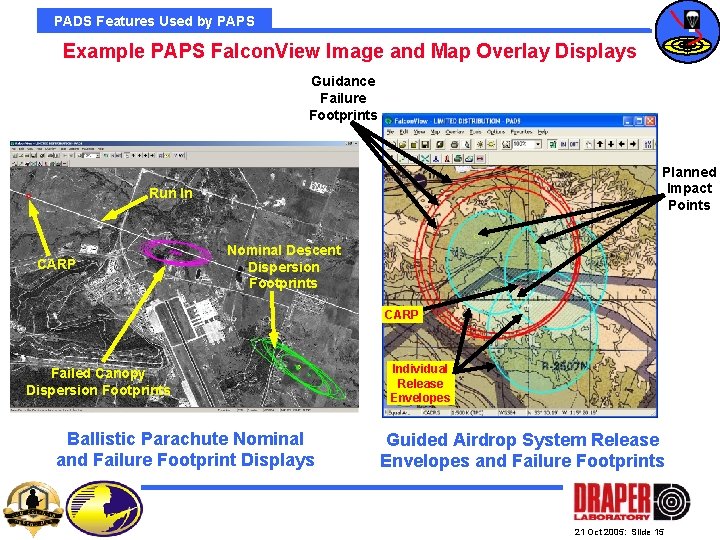Click the zoom tool icon left of 100% box
Screen dimensions: 720x540
(x=506, y=145)
